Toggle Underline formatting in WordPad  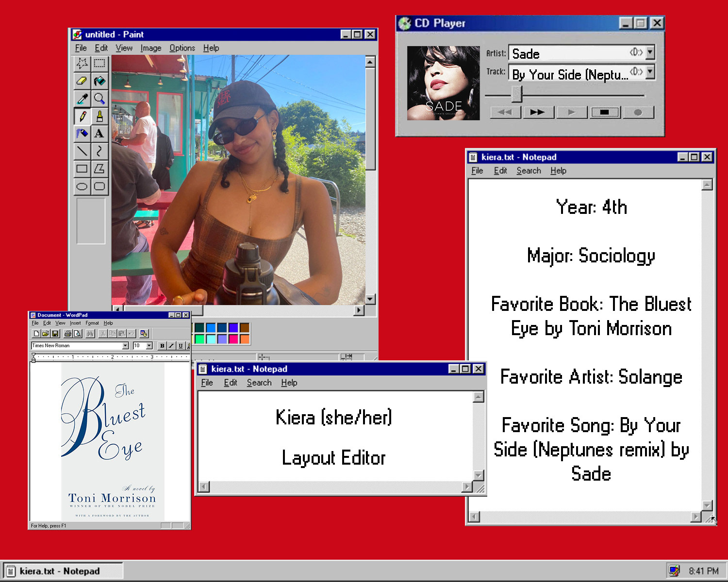(x=181, y=345)
